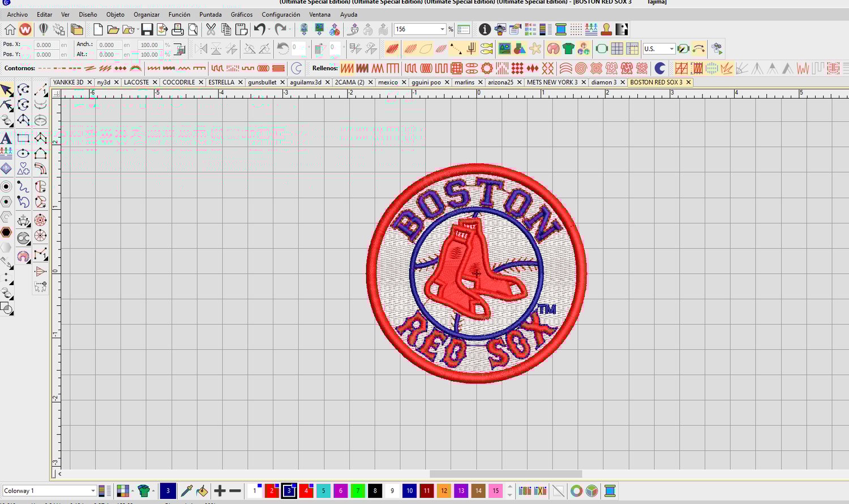Select red color swatch 2
Screen dimensions: 849x504
pyautogui.click(x=272, y=491)
